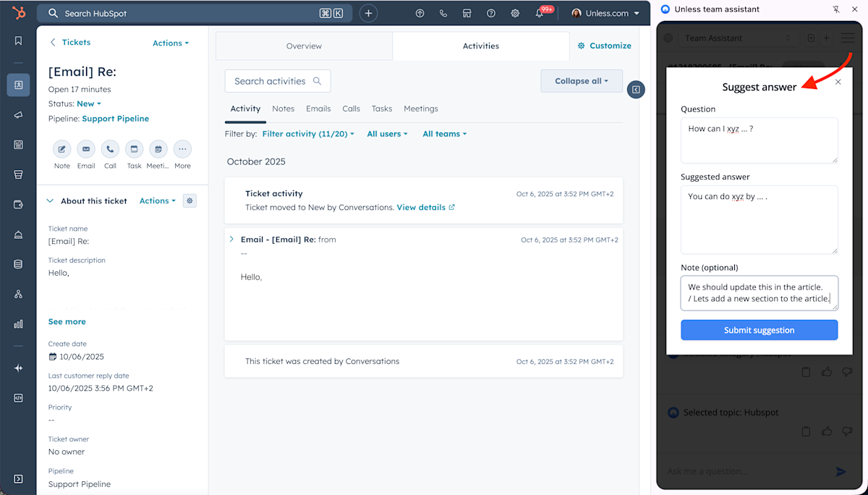Expand the Email - [Email] Re: activity
The height and width of the screenshot is (495, 868).
(x=231, y=239)
